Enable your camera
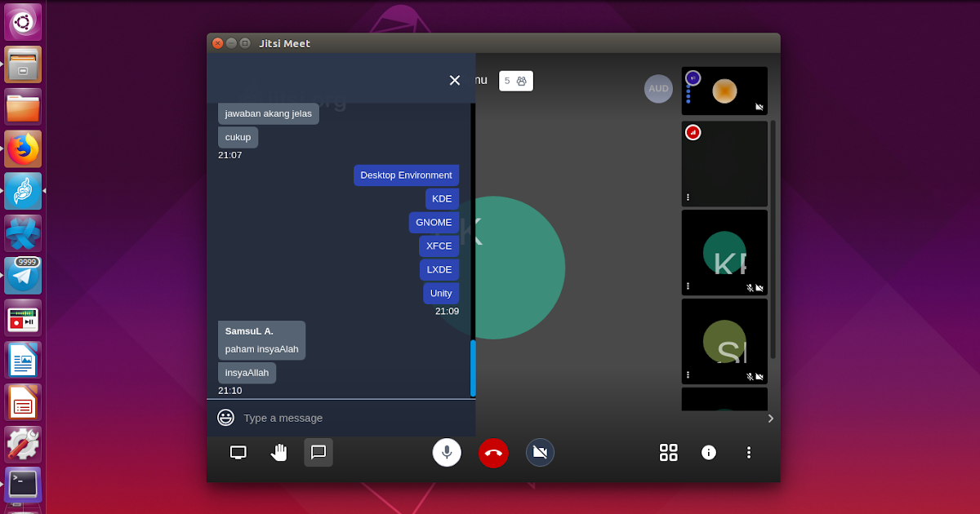Screen dimensions: 980x514 pos(540,452)
